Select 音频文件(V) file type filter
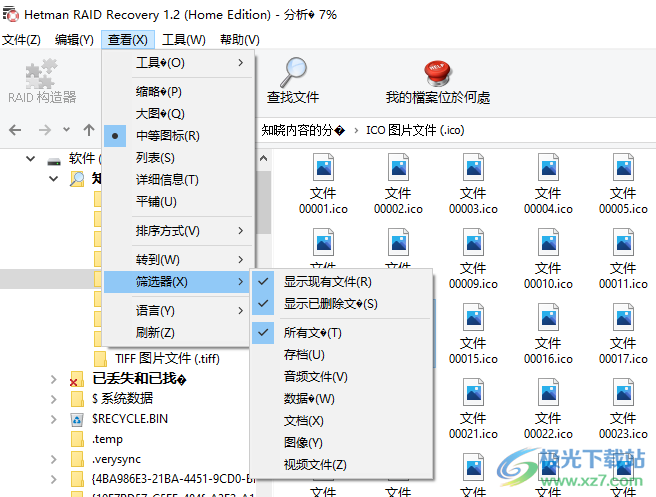656x497 pixels. 342,377
